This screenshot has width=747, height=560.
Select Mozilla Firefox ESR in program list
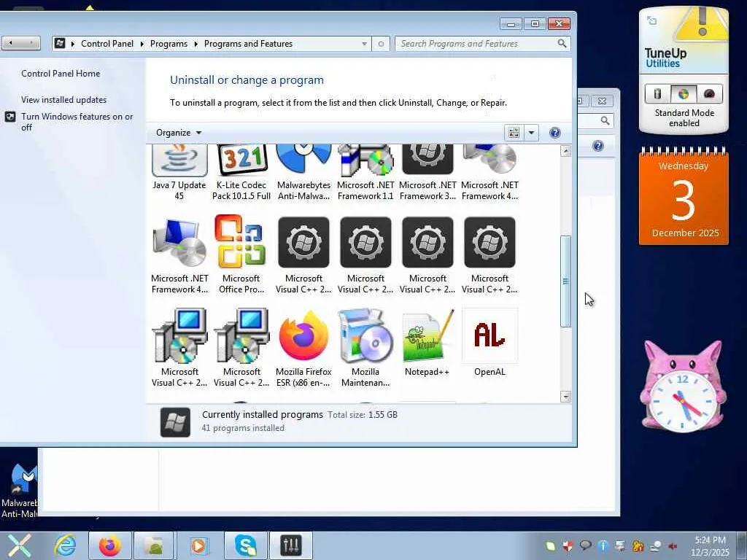(x=303, y=348)
